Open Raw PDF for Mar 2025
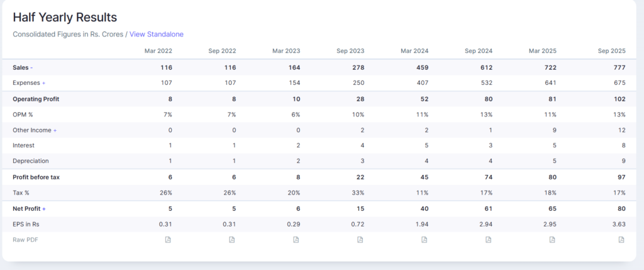Image resolution: width=644 pixels, height=270 pixels. tap(552, 240)
